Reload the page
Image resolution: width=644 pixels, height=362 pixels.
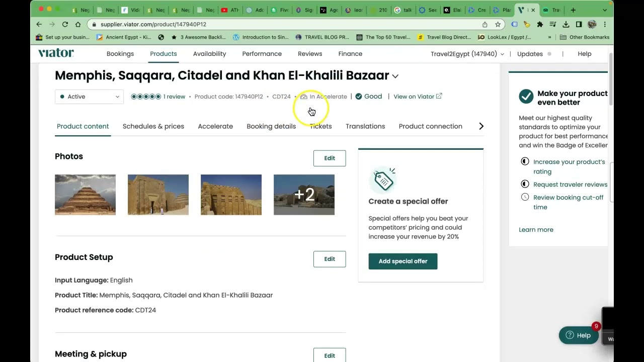click(65, 24)
